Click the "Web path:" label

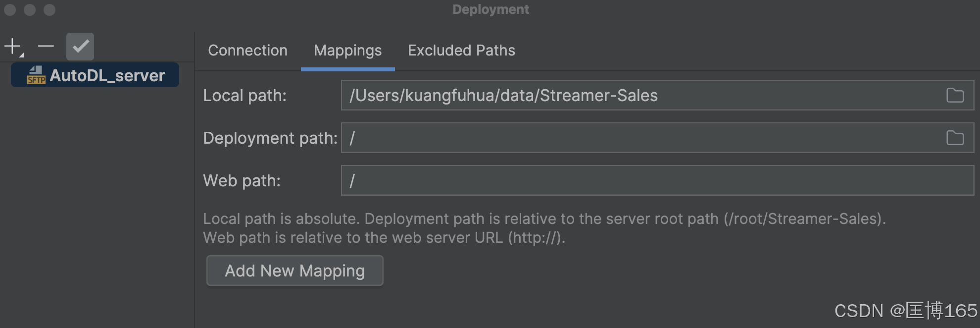[x=242, y=181]
